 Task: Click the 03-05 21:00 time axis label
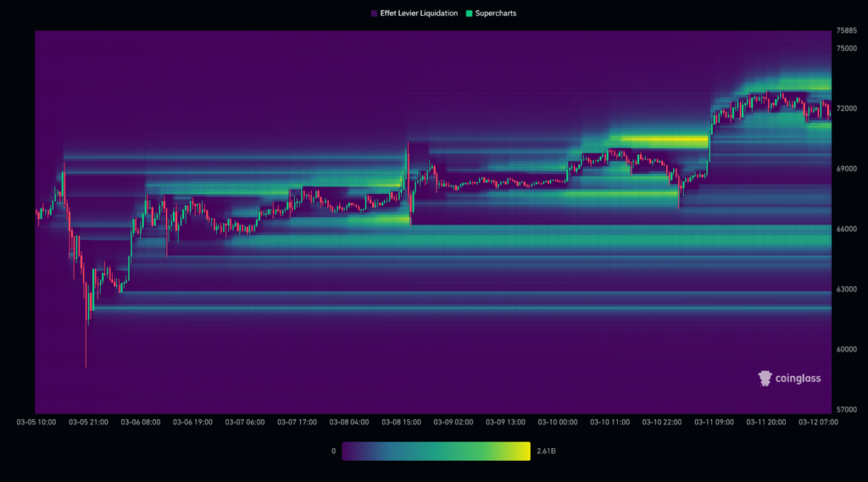[x=88, y=422]
